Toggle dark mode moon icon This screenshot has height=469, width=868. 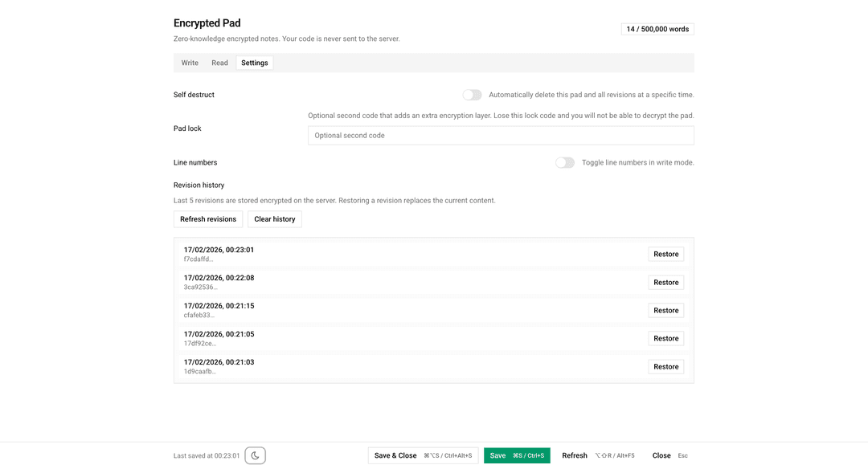click(255, 455)
